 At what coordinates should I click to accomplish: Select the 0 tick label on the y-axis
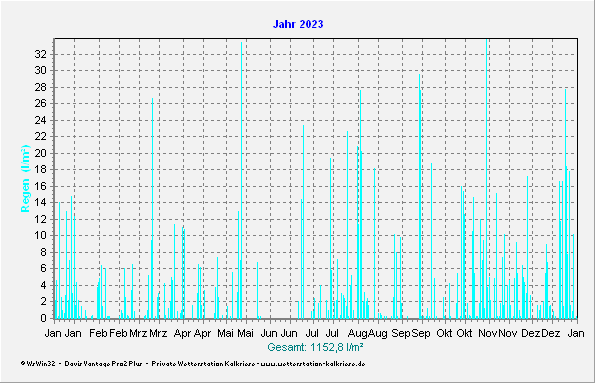coord(44,318)
